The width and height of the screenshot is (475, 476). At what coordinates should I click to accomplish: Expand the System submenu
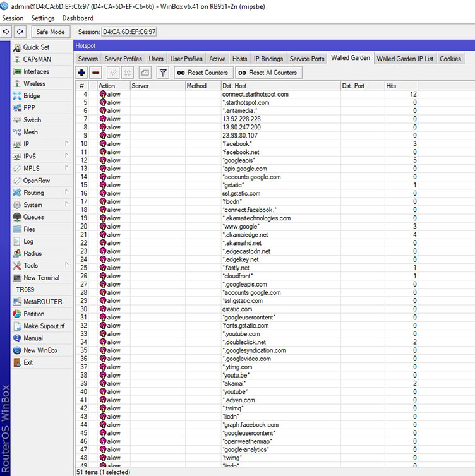coord(66,205)
